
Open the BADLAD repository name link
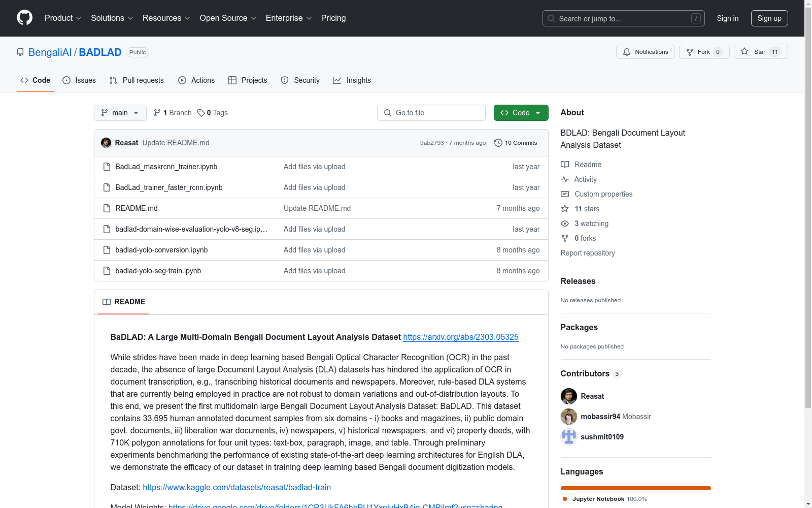coord(100,52)
